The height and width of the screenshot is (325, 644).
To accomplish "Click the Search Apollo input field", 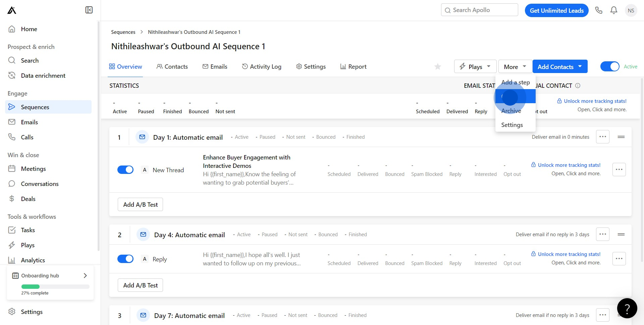I will tap(480, 10).
